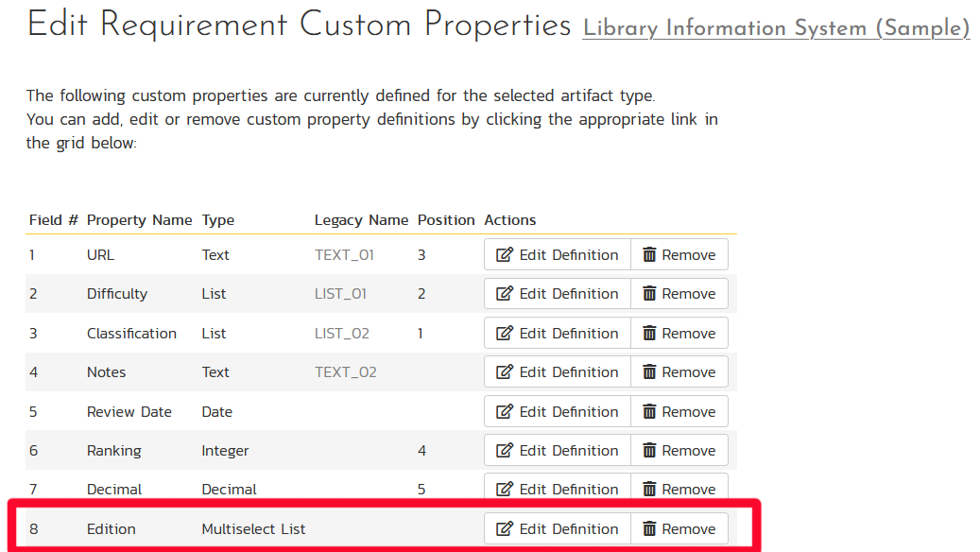Remove the Ranking custom property

pyautogui.click(x=679, y=451)
